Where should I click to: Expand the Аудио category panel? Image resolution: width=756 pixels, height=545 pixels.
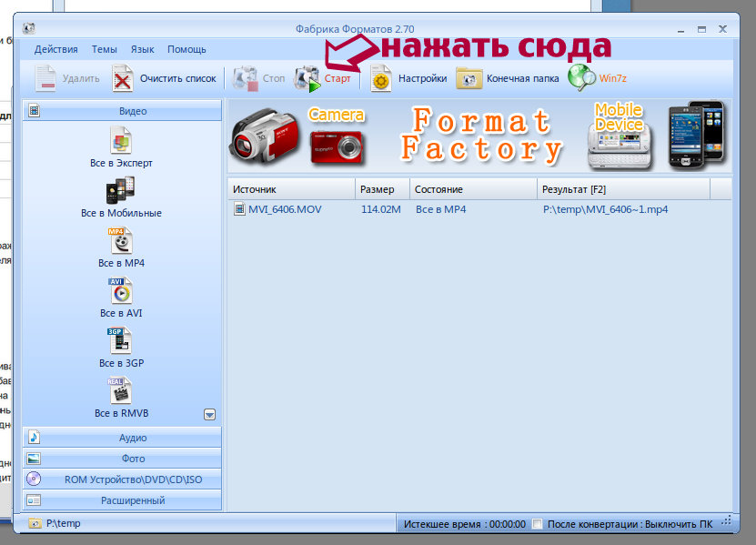(x=122, y=438)
